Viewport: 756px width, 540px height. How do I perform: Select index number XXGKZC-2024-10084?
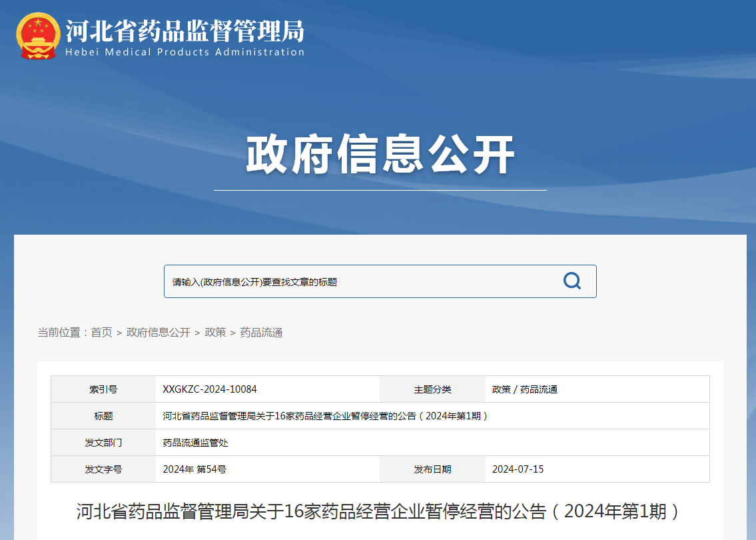click(x=210, y=389)
